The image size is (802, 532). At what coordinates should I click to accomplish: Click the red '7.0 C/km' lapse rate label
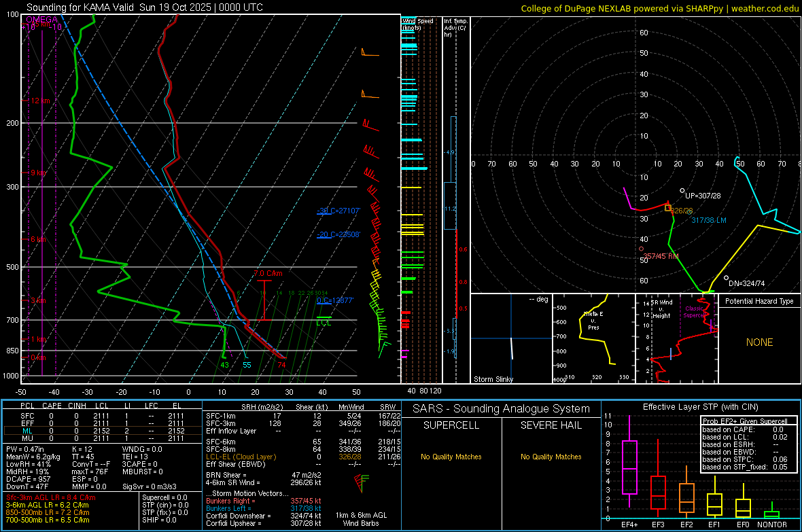click(x=268, y=273)
